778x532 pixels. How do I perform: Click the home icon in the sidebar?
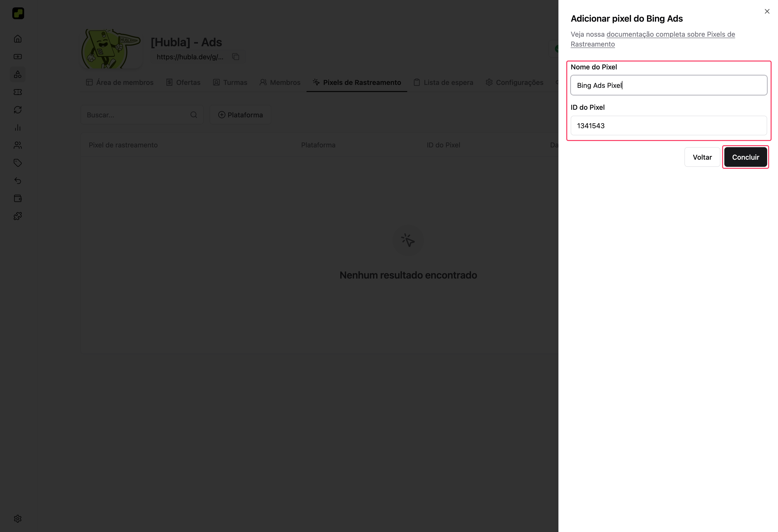tap(18, 39)
